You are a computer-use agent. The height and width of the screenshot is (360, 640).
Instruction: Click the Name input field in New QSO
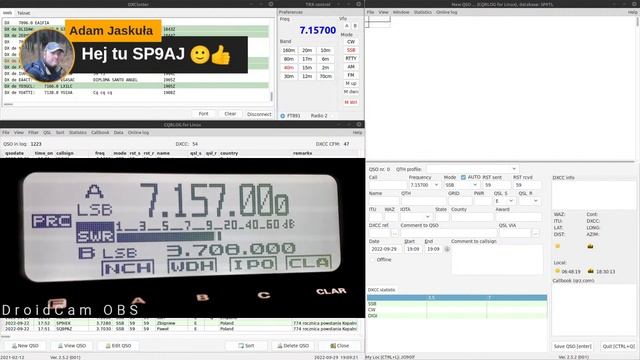pos(383,201)
